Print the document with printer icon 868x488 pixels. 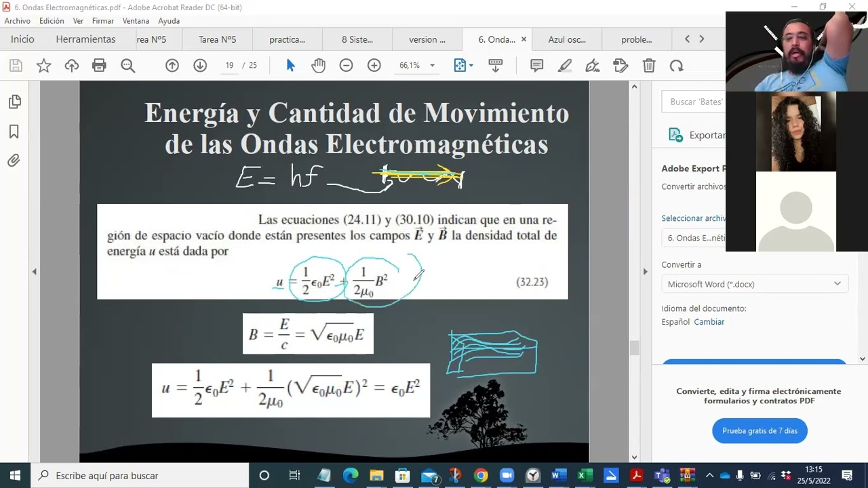pyautogui.click(x=100, y=66)
